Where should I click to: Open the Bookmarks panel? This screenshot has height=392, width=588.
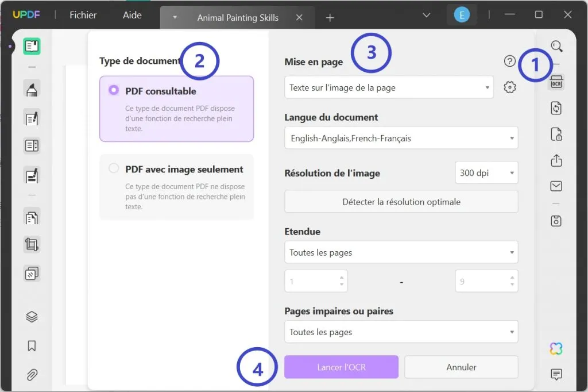(32, 346)
